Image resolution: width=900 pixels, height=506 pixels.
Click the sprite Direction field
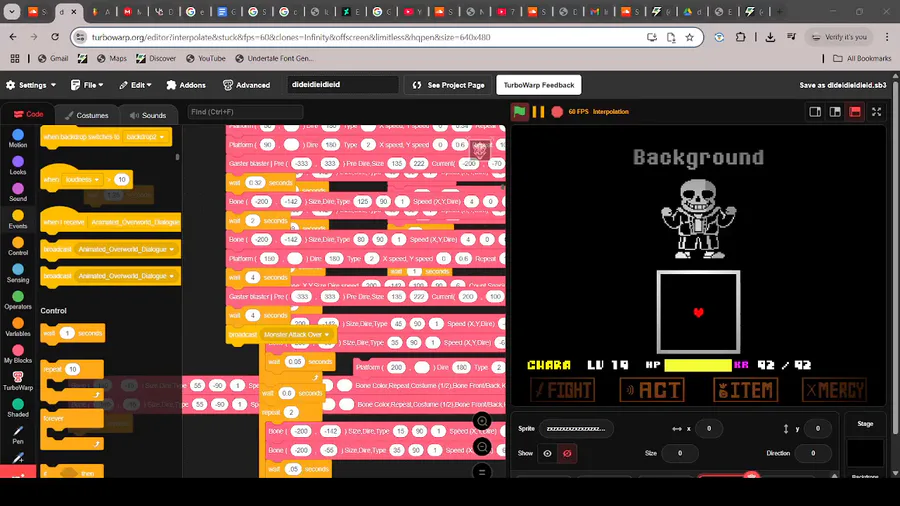point(813,453)
